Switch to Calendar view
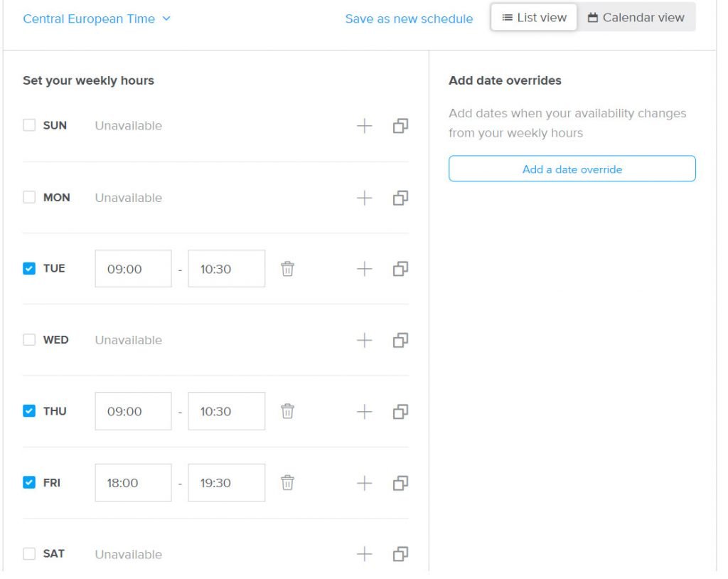Screen dimensions: 728x579 point(636,18)
